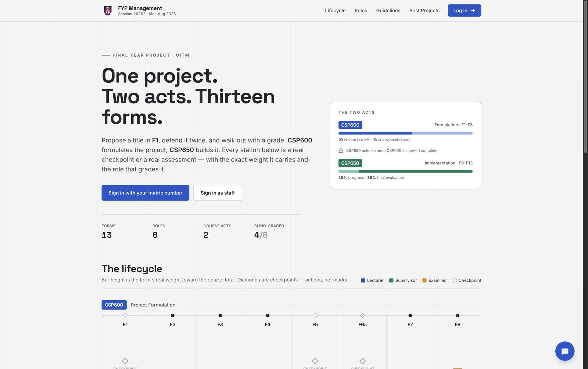This screenshot has height=369, width=588.
Task: Select the F3 dot marker on timeline
Action: tap(220, 316)
